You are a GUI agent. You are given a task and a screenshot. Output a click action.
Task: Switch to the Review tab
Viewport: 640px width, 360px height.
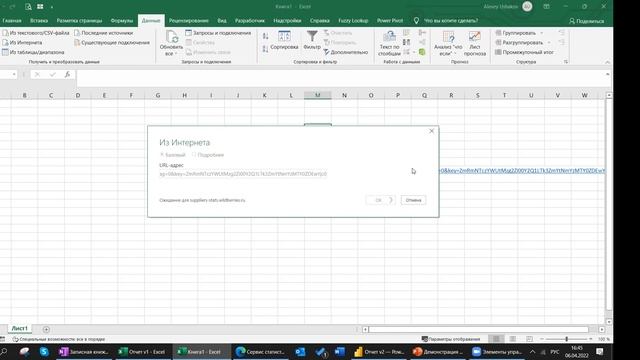(x=189, y=20)
